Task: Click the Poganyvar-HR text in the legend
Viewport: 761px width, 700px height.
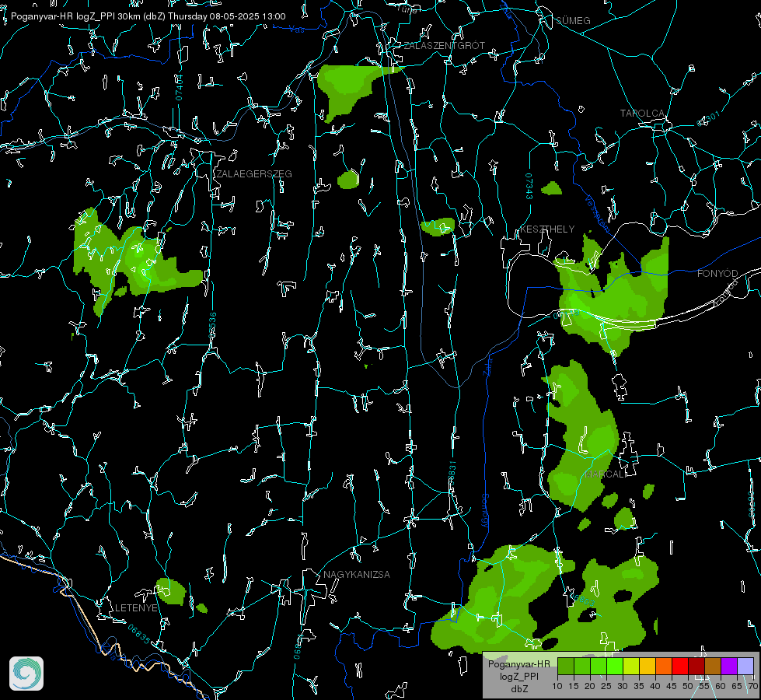Action: click(518, 663)
